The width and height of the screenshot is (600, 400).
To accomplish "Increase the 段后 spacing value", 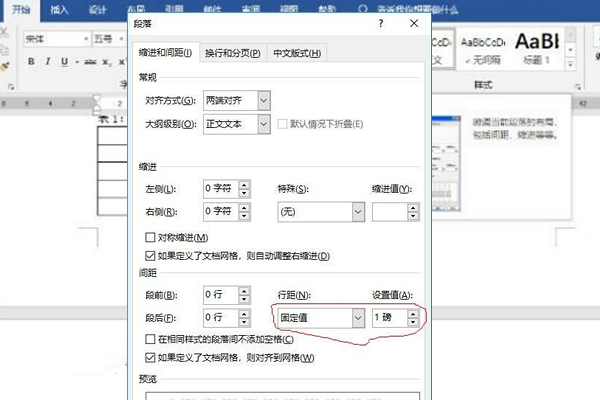I will pos(244,313).
